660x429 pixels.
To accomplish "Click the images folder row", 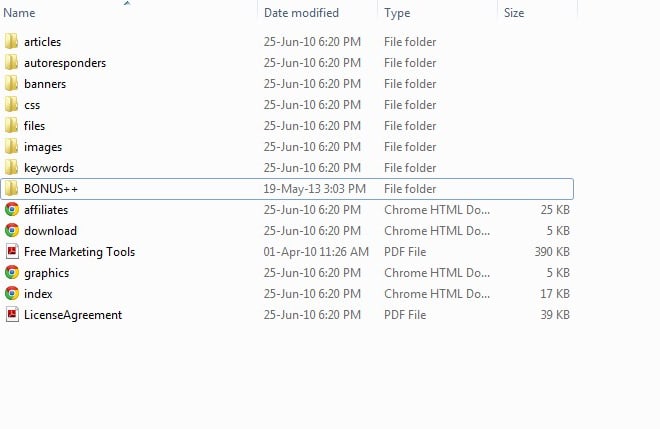I will [287, 147].
